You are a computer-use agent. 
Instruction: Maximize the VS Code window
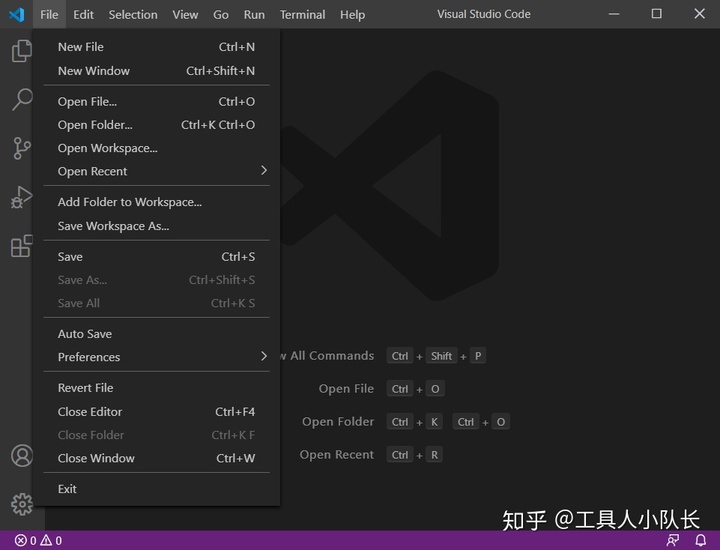click(657, 14)
